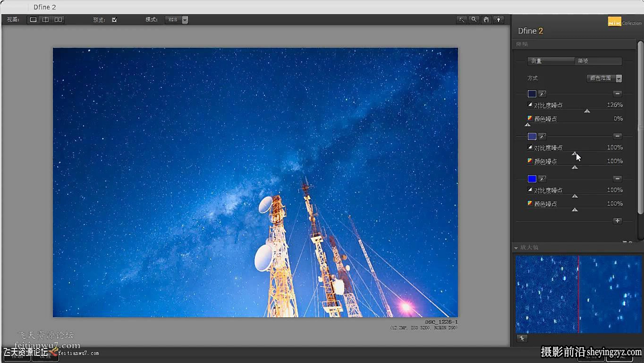
Task: Select the zoom magnifier tool
Action: tap(474, 20)
